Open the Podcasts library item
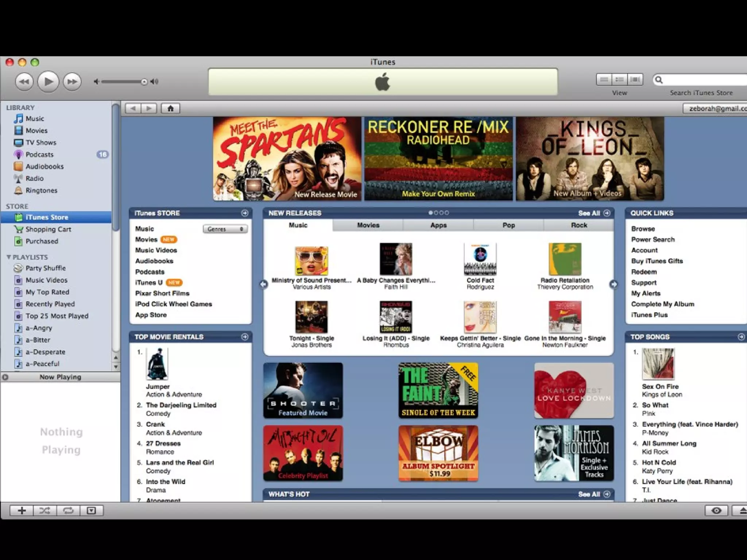This screenshot has height=560, width=747. [39, 155]
